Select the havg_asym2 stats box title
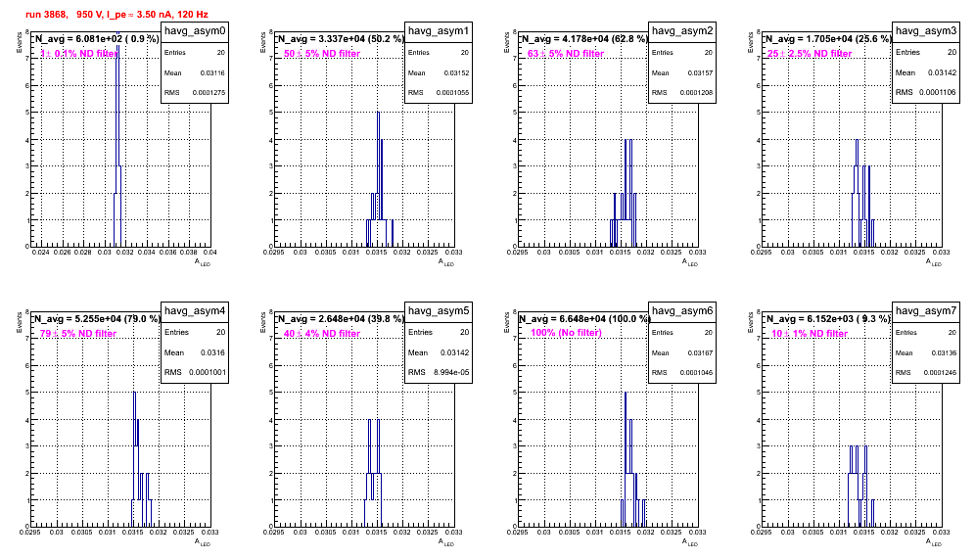Viewport: 975px width, 560px height. 682,31
